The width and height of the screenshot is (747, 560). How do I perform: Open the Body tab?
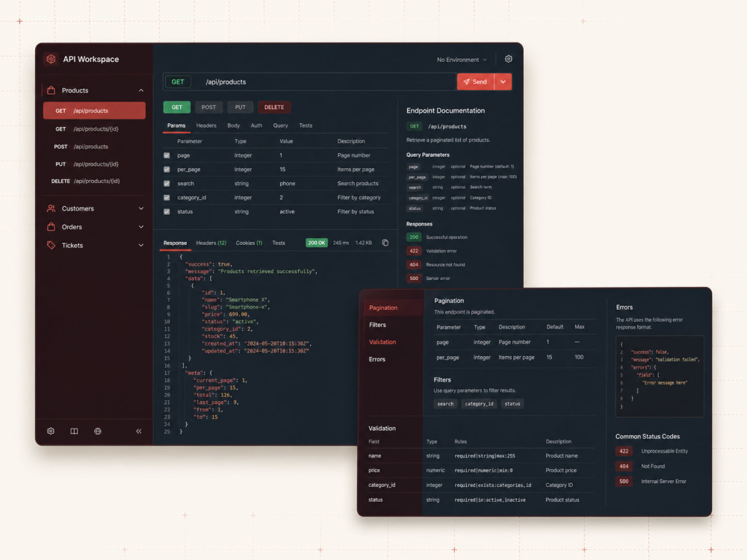point(233,125)
